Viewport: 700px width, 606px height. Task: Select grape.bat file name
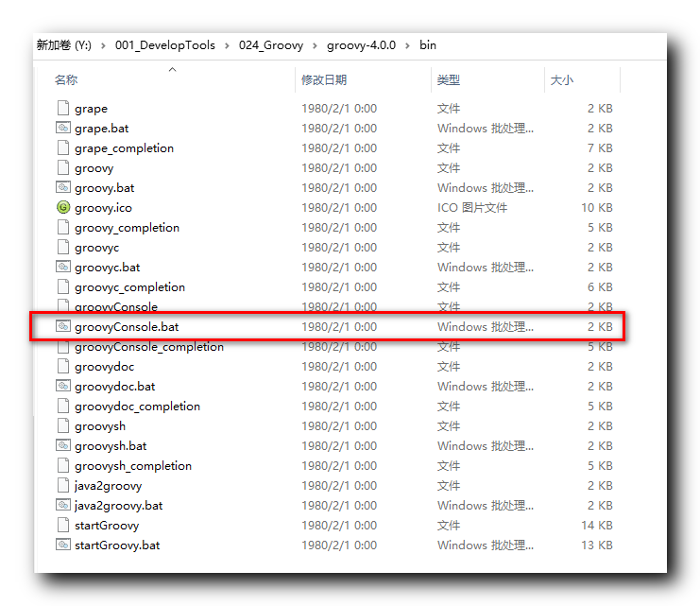pyautogui.click(x=102, y=129)
